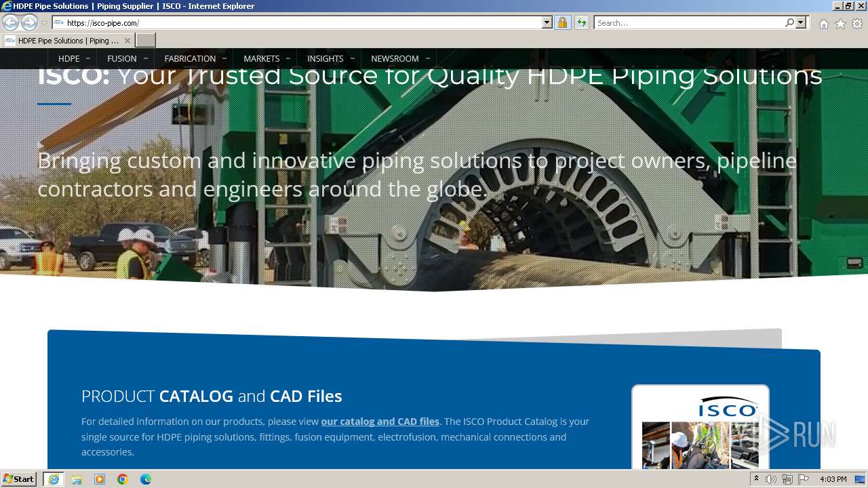Click the 'PRODUCT CATALOG and CAD Files' heading
The height and width of the screenshot is (488, 868).
click(212, 396)
